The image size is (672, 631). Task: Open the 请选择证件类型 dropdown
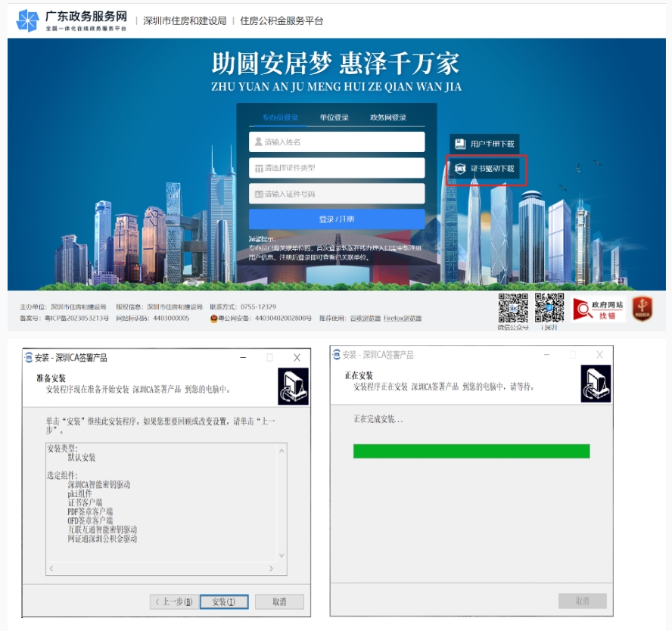pyautogui.click(x=337, y=168)
